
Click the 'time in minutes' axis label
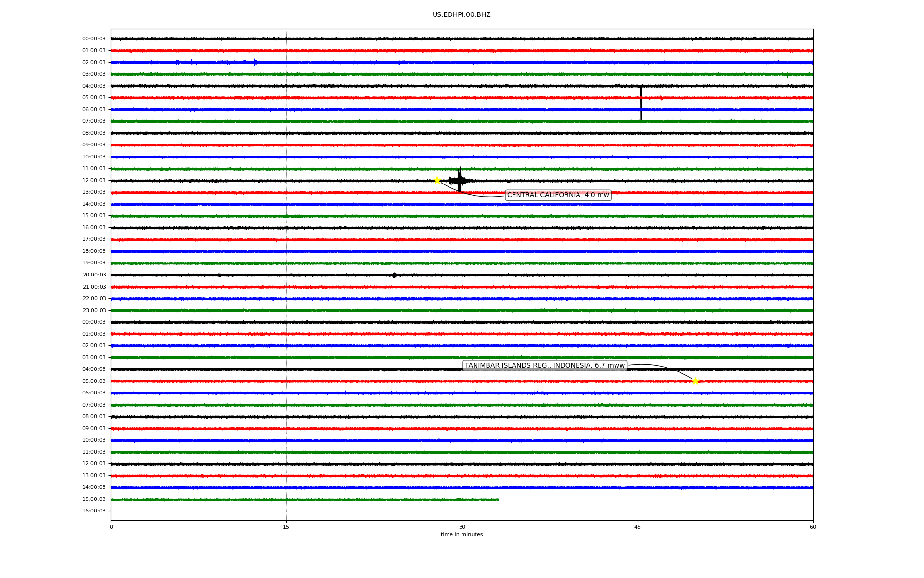click(462, 535)
